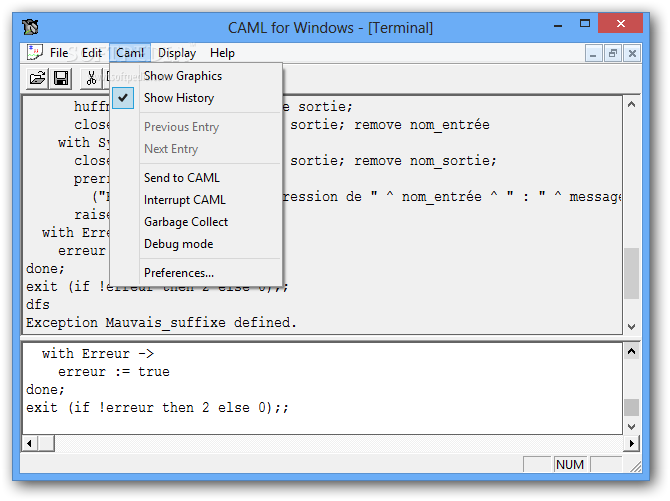Click history pane scroll down arrow
This screenshot has width=670, height=501.
(x=632, y=327)
